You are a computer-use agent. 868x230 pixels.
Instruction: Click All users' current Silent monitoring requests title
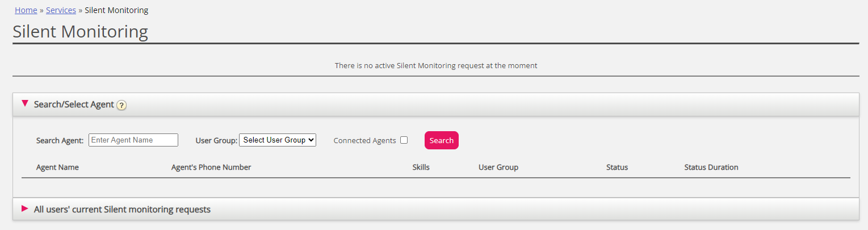pyautogui.click(x=122, y=210)
